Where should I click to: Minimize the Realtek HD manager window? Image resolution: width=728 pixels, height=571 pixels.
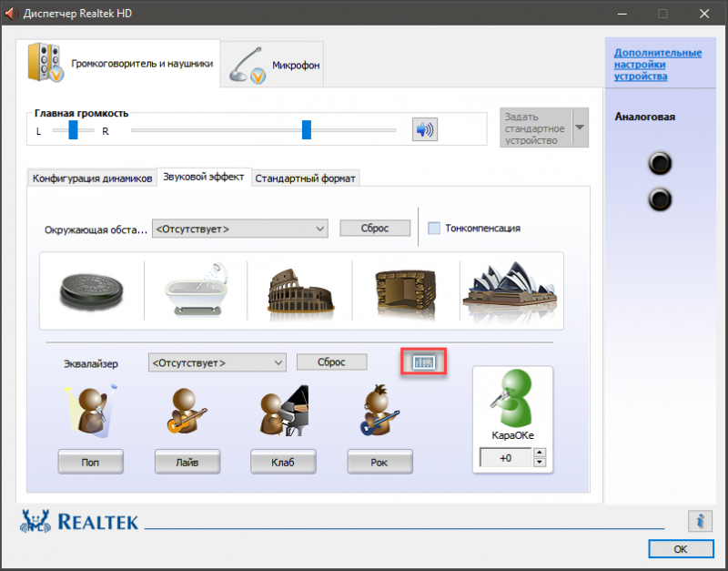(622, 14)
